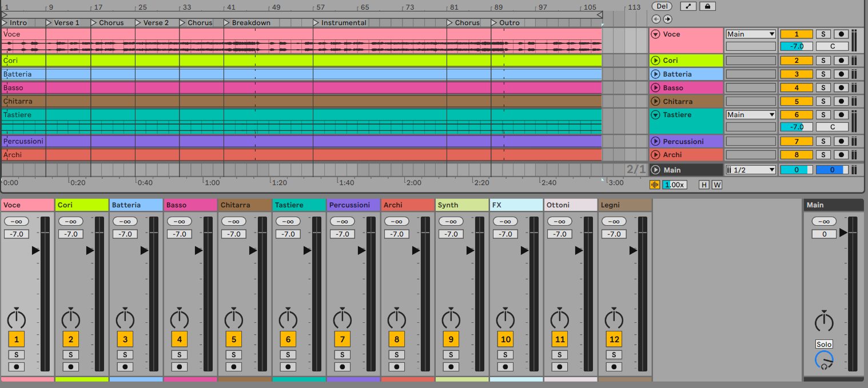Click the Intro locator triangle marker
Image resolution: width=868 pixels, height=388 pixels.
(x=5, y=23)
